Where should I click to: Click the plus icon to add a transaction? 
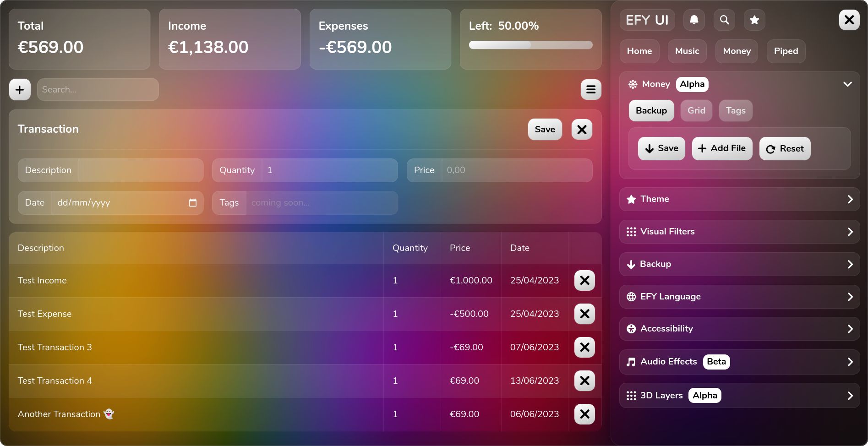pos(19,89)
